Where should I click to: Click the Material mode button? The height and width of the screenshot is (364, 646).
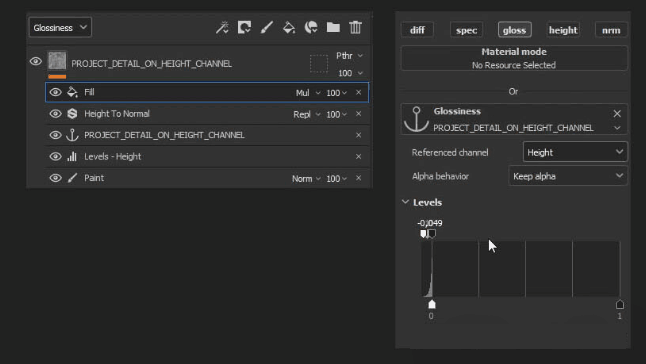click(514, 58)
